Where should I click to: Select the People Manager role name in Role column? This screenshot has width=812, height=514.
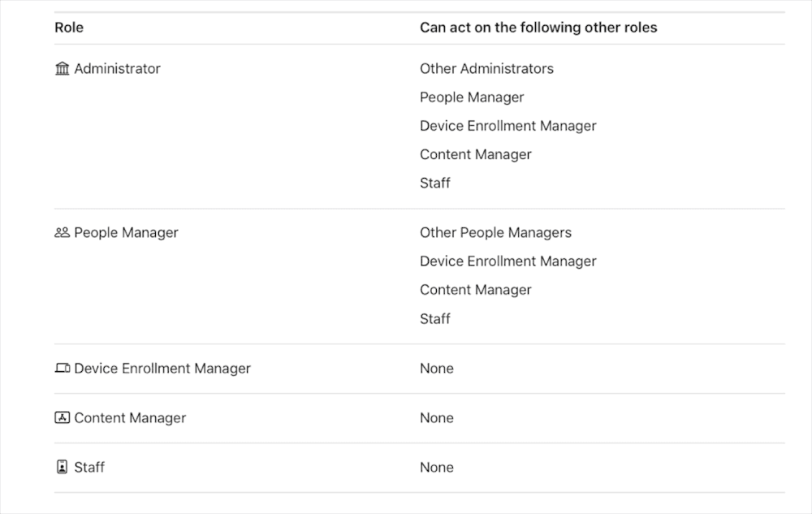coord(126,233)
